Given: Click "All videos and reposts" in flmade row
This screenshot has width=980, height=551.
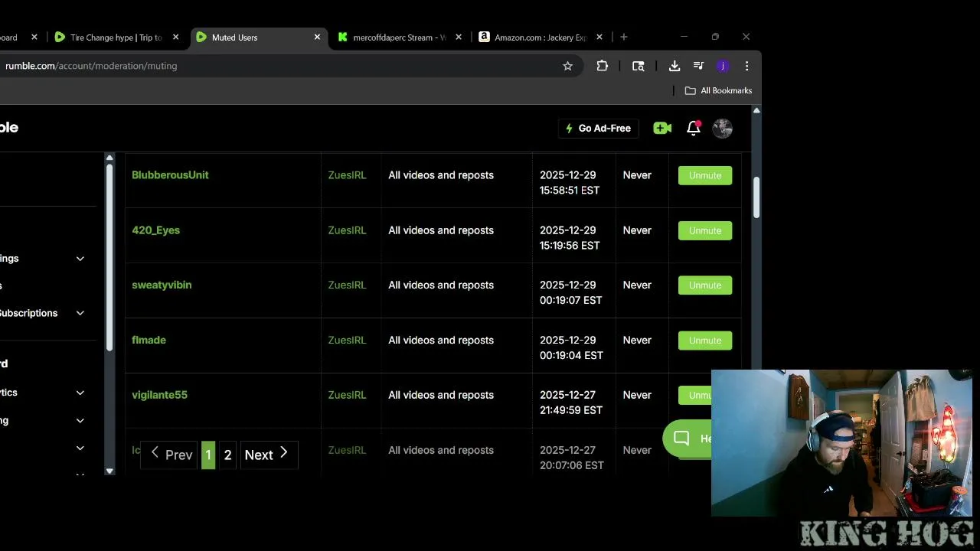Looking at the screenshot, I should [x=441, y=340].
